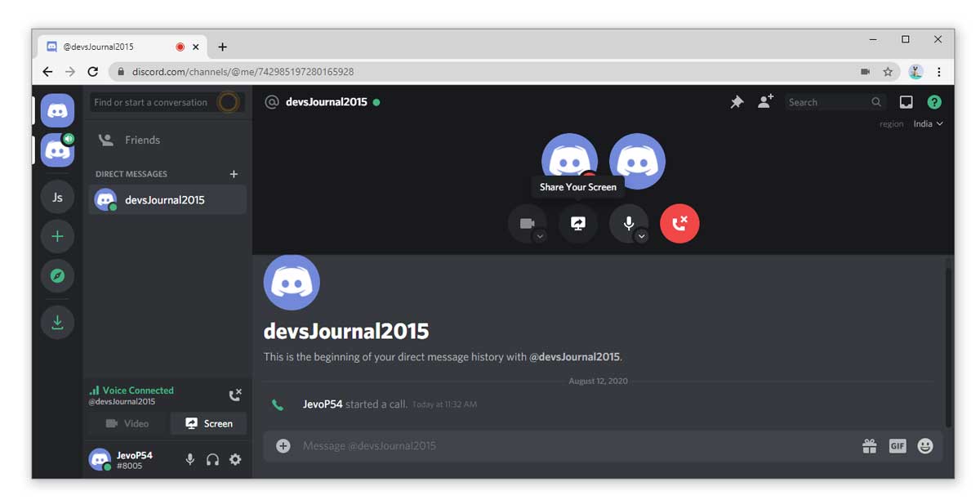Go back in Chrome
The width and height of the screenshot is (980, 500).
47,72
